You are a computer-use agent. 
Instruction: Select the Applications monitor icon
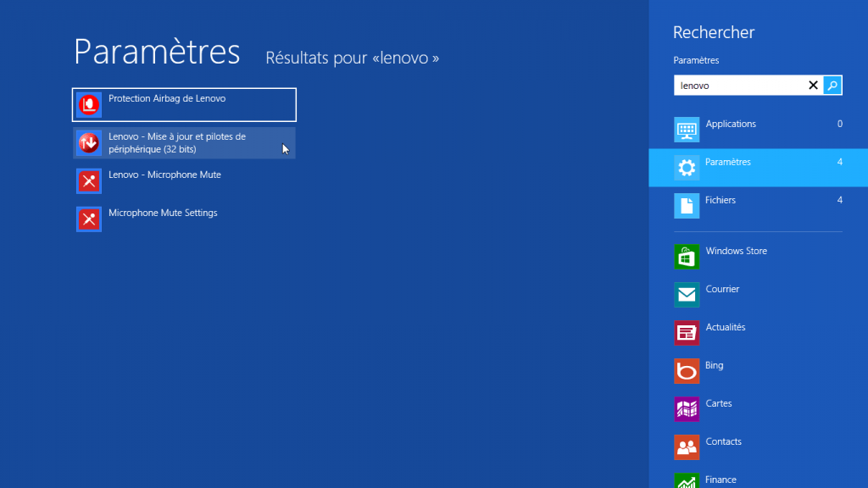click(687, 130)
